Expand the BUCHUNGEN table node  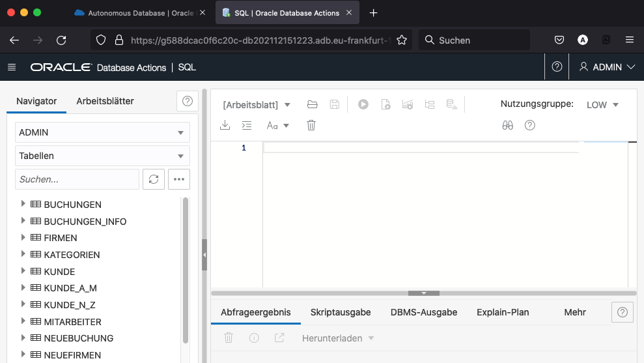23,203
